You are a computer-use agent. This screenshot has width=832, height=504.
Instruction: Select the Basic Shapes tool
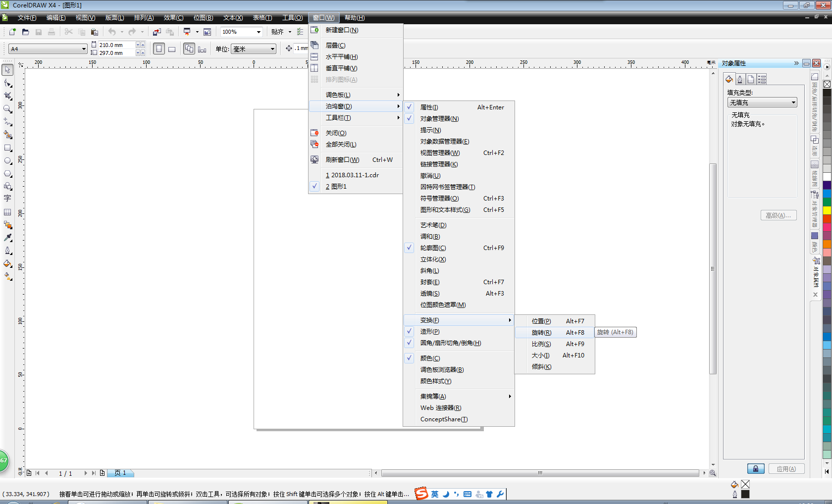click(x=7, y=186)
